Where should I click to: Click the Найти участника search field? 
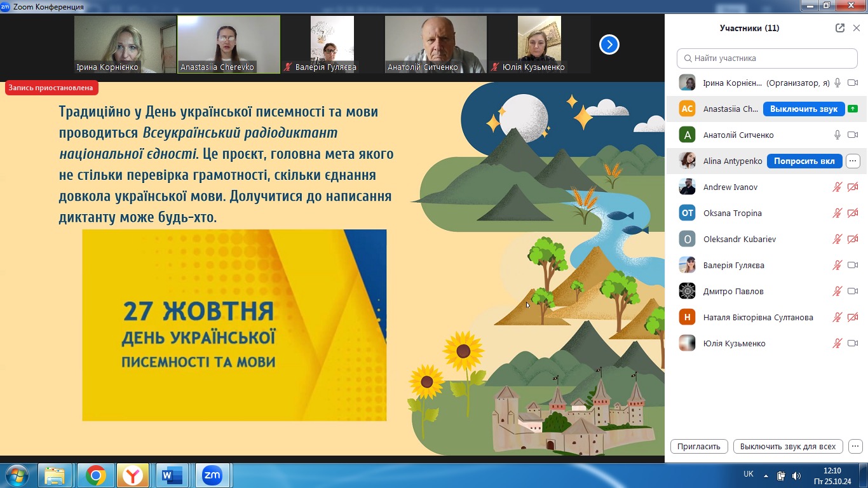766,58
